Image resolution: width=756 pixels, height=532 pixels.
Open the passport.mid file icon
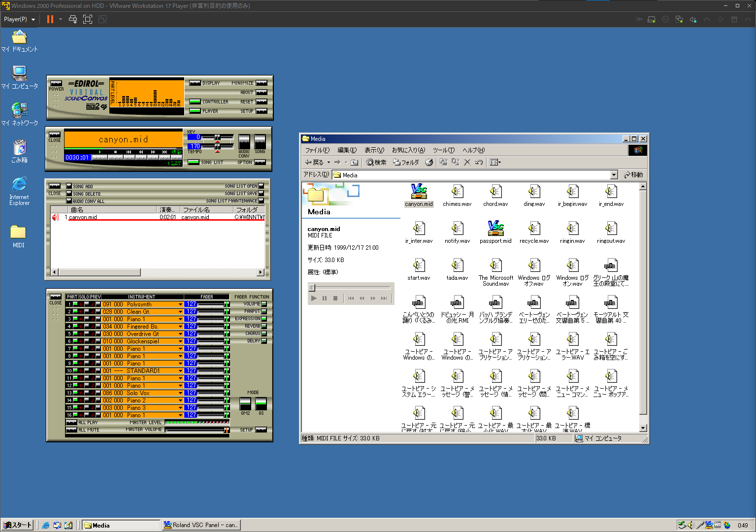[495, 229]
